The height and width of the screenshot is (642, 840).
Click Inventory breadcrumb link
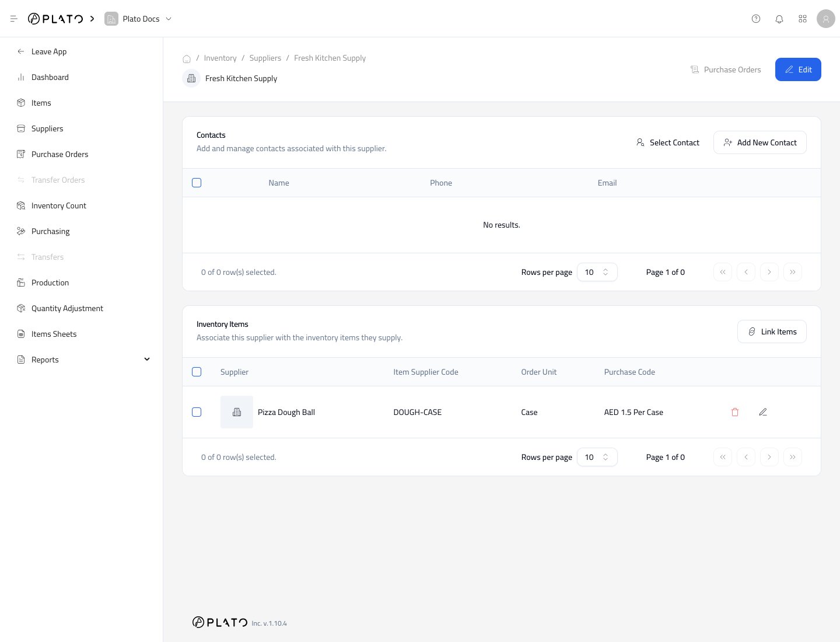pos(220,58)
